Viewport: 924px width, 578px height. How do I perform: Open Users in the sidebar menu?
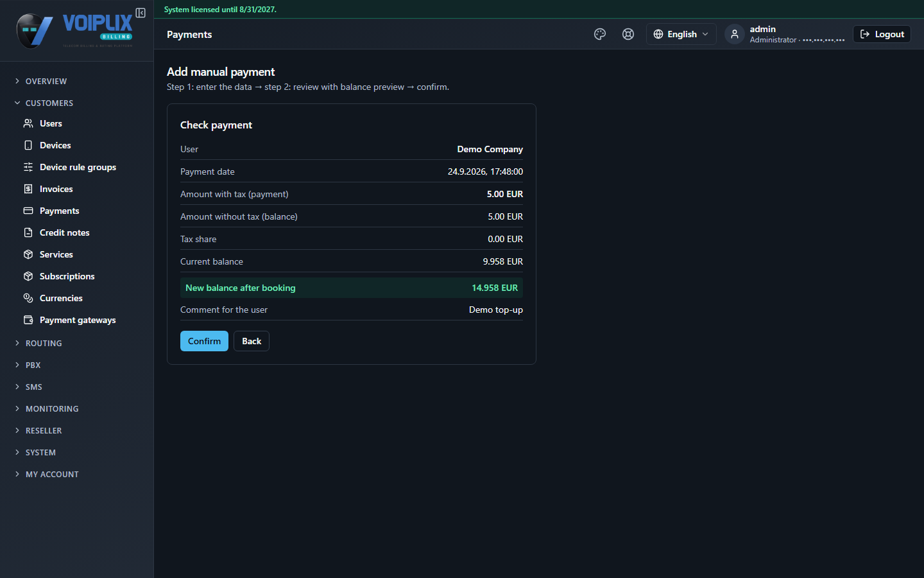click(x=51, y=123)
